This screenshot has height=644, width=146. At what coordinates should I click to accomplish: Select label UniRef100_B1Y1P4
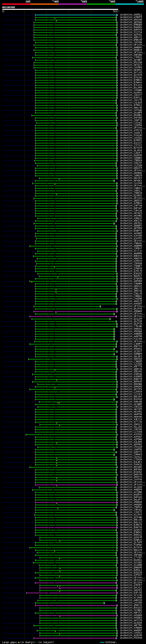click(x=131, y=583)
